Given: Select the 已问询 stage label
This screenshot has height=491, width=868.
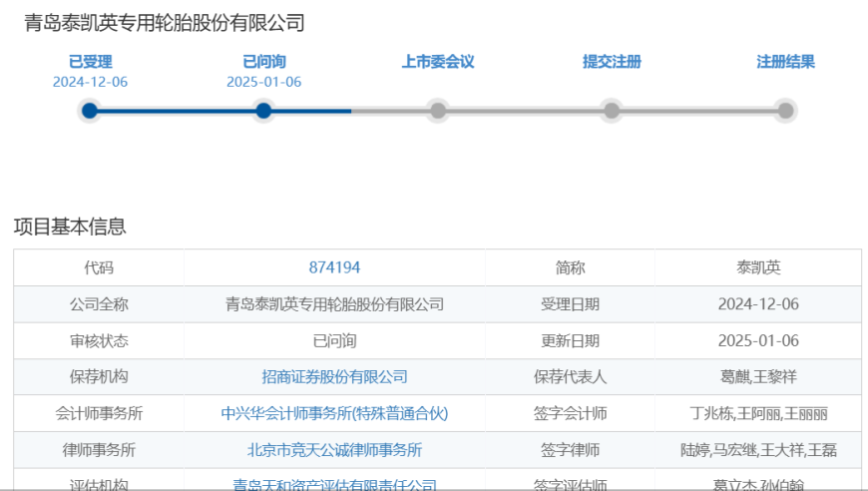Looking at the screenshot, I should click(263, 62).
